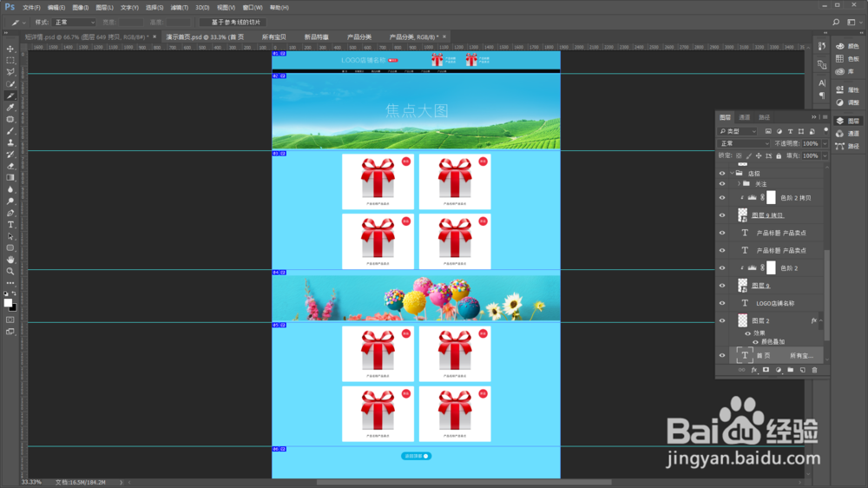Viewport: 868px width, 488px height.
Task: Open the 滤镜(T) menu
Action: click(x=179, y=8)
